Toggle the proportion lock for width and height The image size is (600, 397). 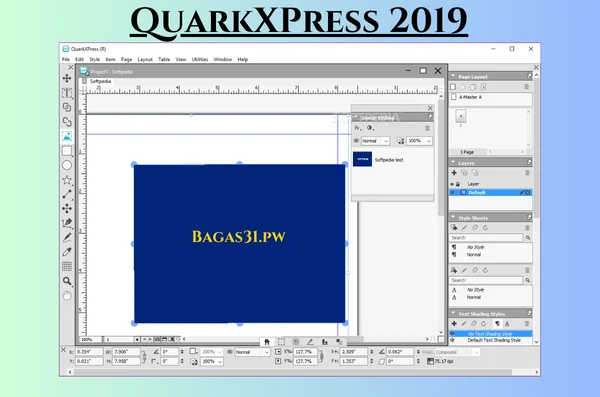(x=144, y=357)
